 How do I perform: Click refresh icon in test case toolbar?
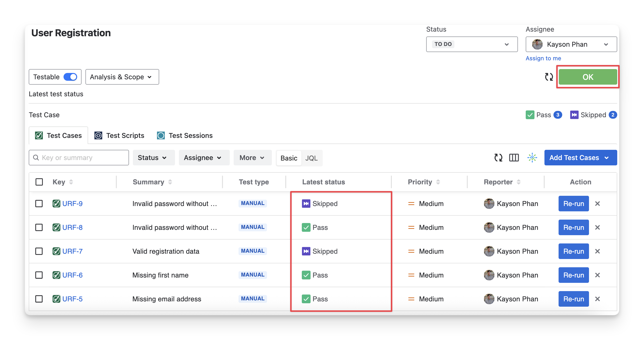(x=498, y=158)
